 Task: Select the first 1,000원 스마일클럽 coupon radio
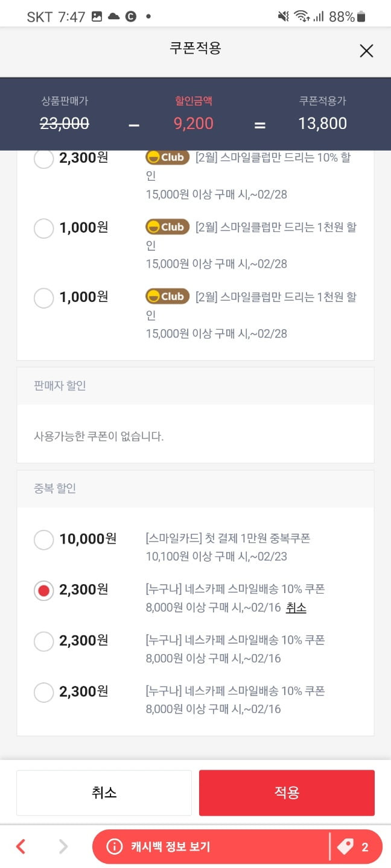click(x=43, y=228)
